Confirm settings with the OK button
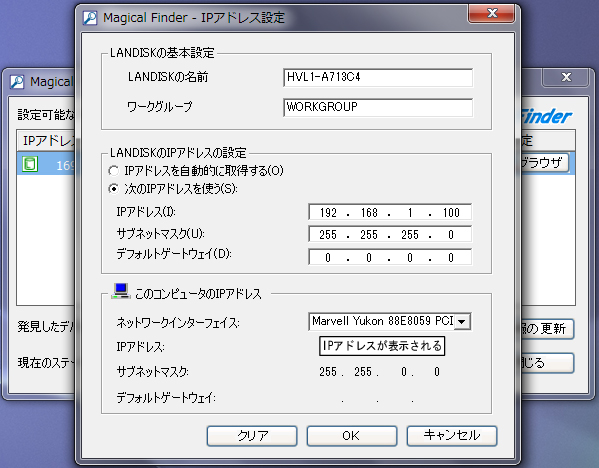599x468 pixels. 352,436
